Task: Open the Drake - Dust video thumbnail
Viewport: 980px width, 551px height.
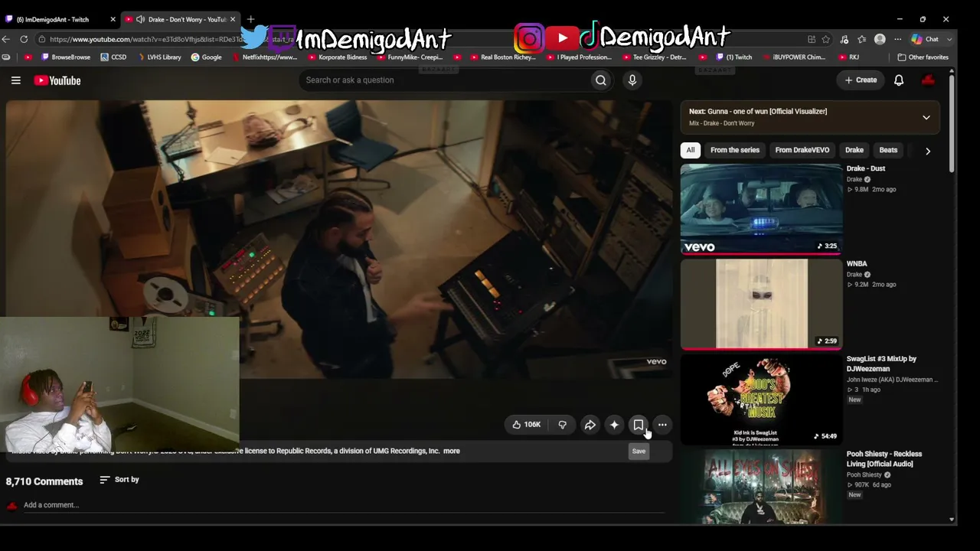Action: point(761,209)
